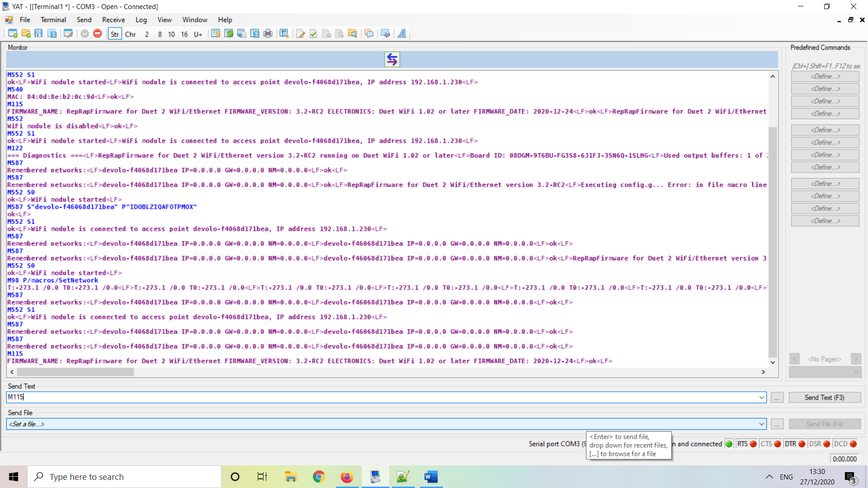The image size is (868, 488).
Task: Click the greyed-out log file icon
Action: pyautogui.click(x=326, y=34)
